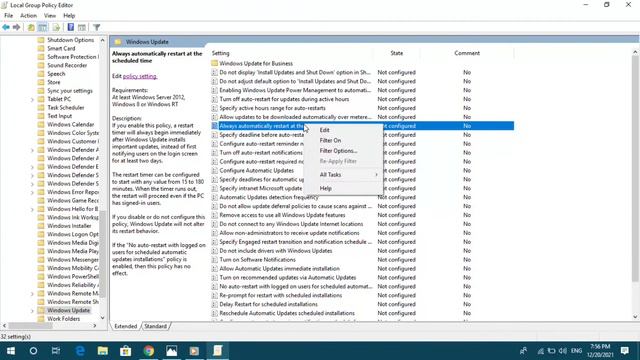Open Task View on the taskbar
Image resolution: width=640 pixels, height=360 pixels.
pyautogui.click(x=56, y=351)
